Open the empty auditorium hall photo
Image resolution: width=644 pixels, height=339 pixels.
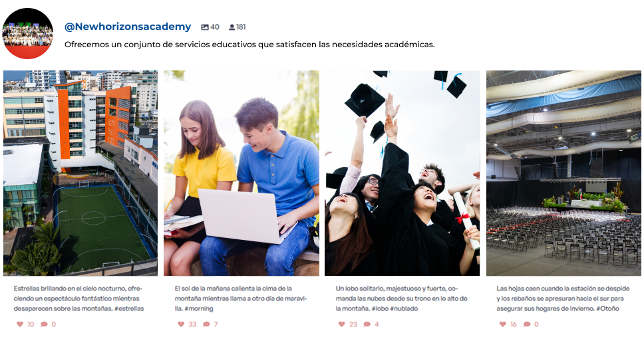pyautogui.click(x=563, y=173)
